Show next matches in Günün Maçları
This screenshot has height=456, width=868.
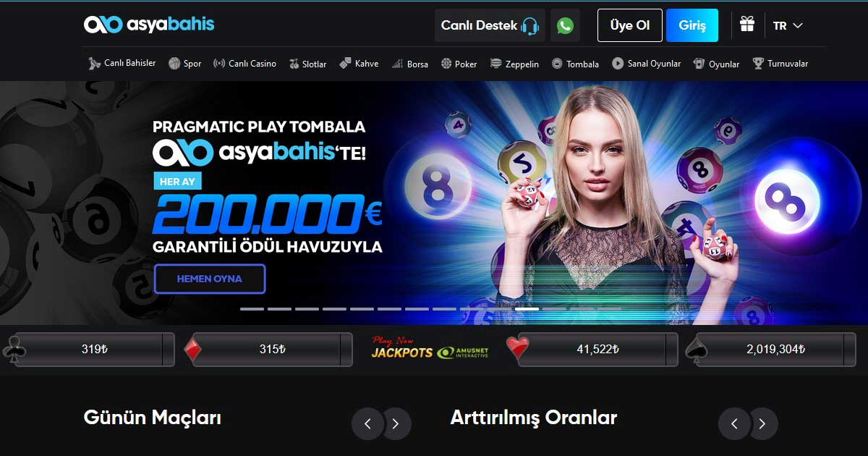[x=395, y=424]
